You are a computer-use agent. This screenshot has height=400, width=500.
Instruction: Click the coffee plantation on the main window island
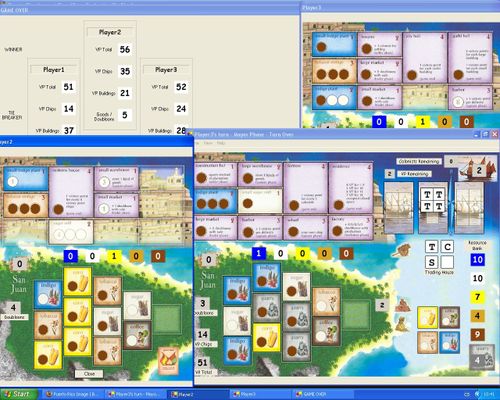[326, 331]
